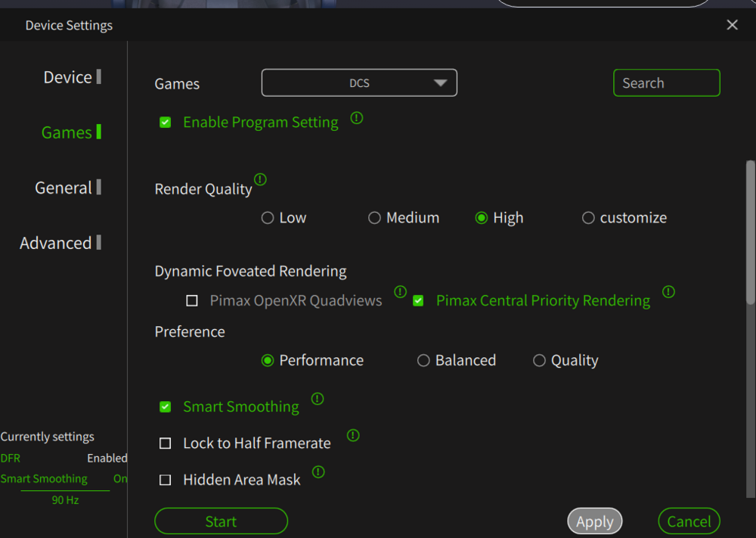Uncheck the Enable Program Setting checkbox
Image resolution: width=756 pixels, height=538 pixels.
[x=166, y=123]
